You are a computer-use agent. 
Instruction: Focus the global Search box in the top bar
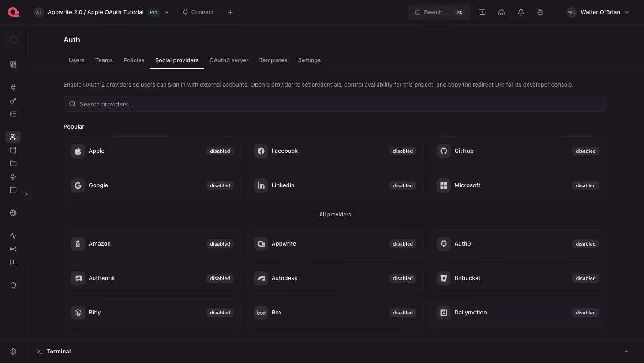pos(439,12)
